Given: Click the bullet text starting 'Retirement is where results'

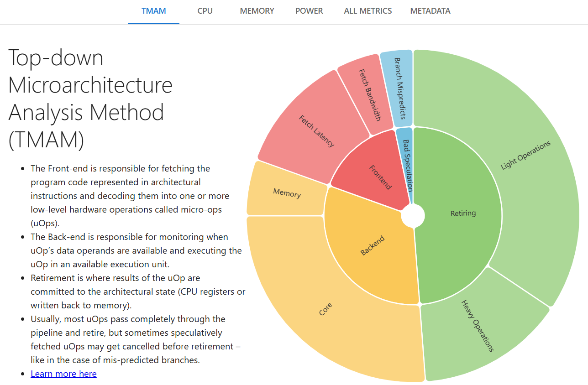Looking at the screenshot, I should [138, 291].
